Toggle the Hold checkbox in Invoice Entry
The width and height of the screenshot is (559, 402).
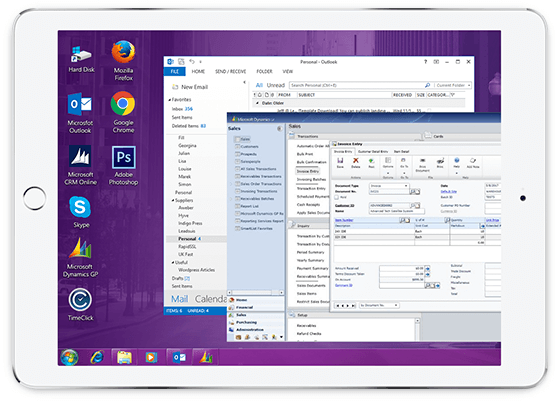(336, 197)
